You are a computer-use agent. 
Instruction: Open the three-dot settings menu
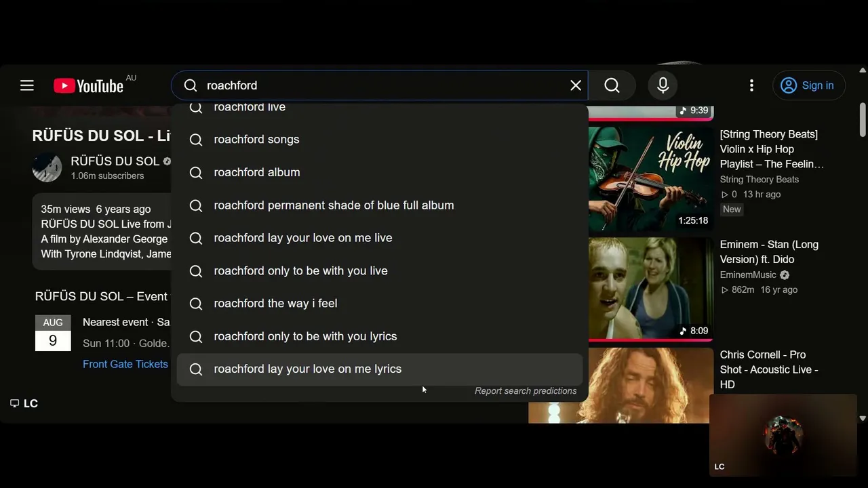[751, 85]
